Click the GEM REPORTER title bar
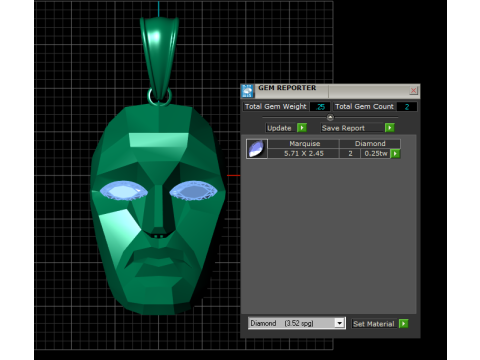480x360 pixels. 331,91
